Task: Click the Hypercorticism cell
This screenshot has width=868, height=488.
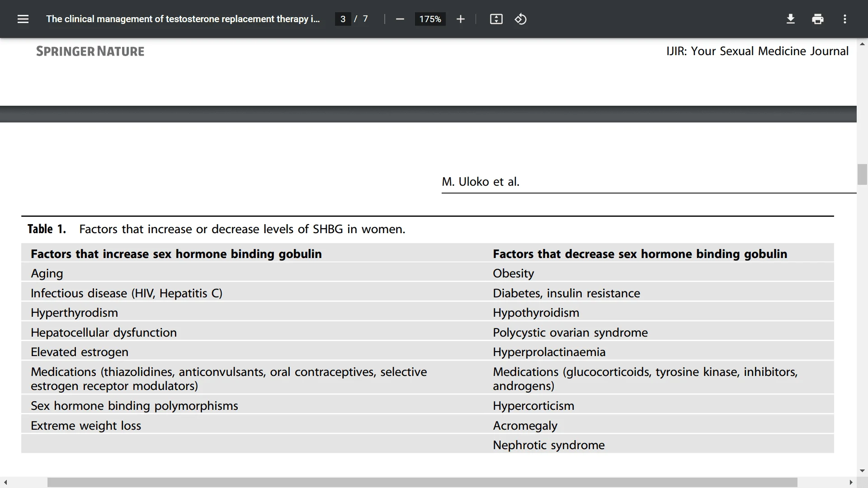Action: 533,406
